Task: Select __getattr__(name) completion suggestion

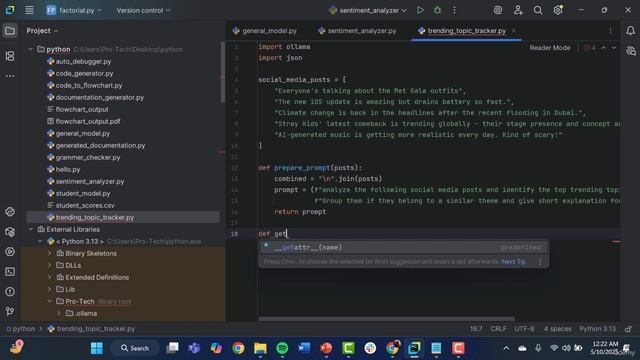Action: pyautogui.click(x=403, y=247)
